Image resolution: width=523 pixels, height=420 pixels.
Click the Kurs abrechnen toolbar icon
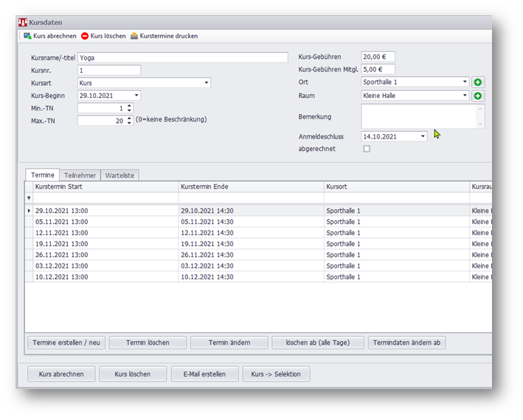point(27,35)
